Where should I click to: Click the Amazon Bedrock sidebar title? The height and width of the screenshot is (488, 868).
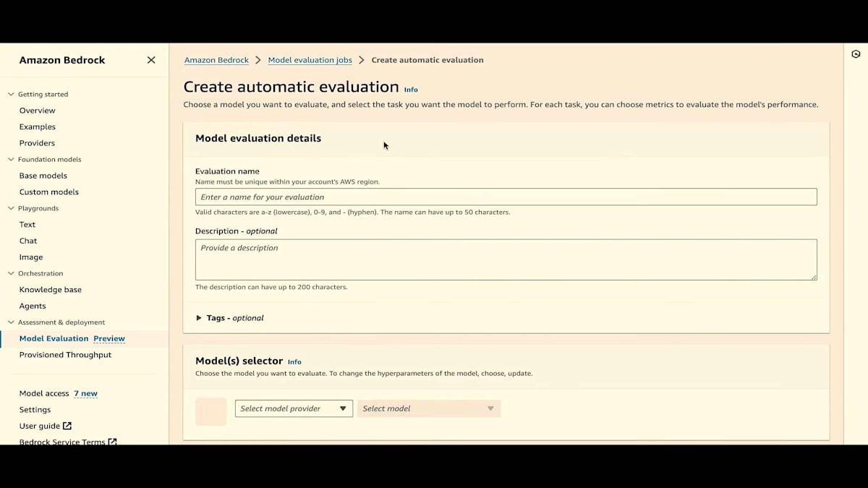point(62,60)
